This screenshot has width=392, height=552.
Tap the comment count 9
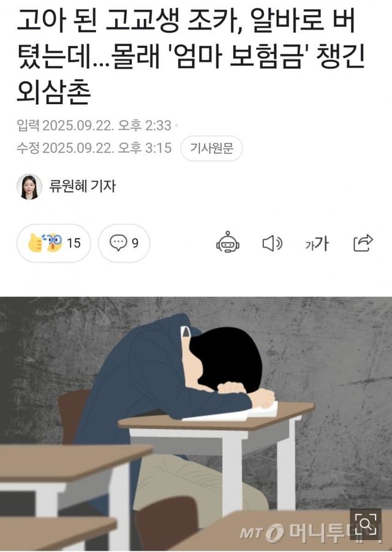pos(135,243)
